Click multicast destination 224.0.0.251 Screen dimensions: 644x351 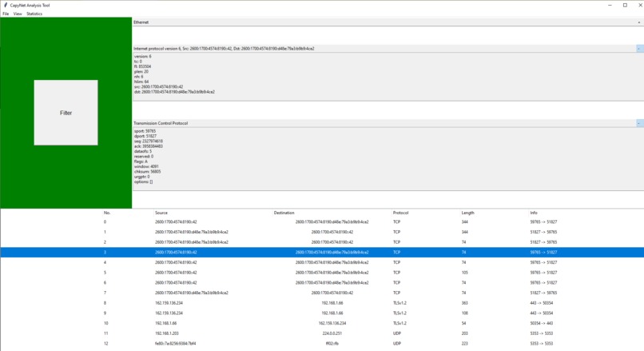[332, 333]
